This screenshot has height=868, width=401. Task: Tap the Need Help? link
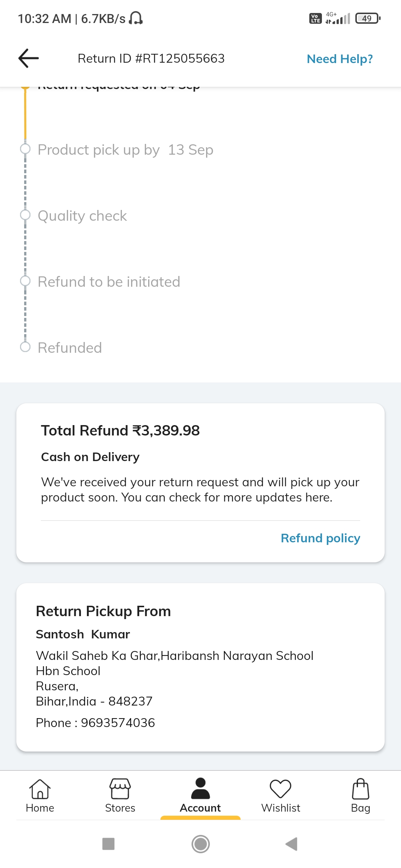coord(340,59)
